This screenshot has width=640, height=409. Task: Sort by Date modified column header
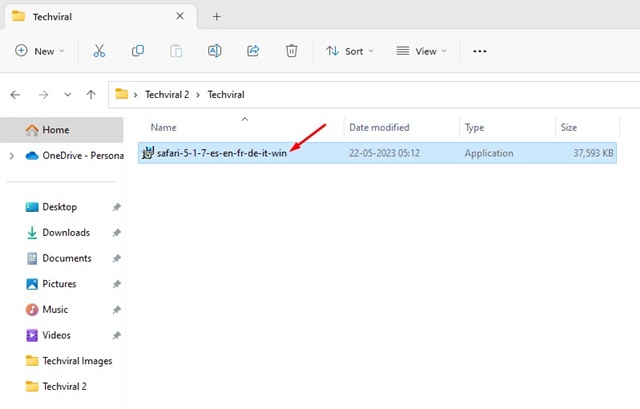(x=379, y=127)
